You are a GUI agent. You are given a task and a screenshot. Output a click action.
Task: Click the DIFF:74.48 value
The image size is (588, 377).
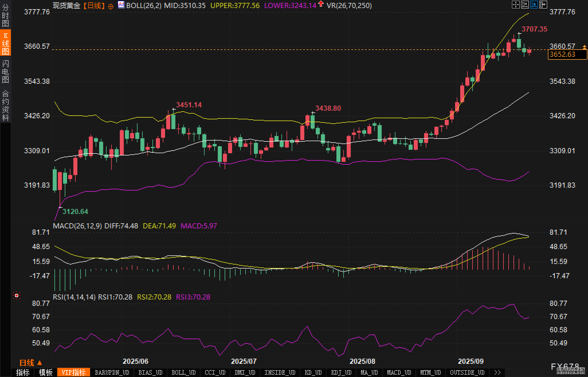121,226
